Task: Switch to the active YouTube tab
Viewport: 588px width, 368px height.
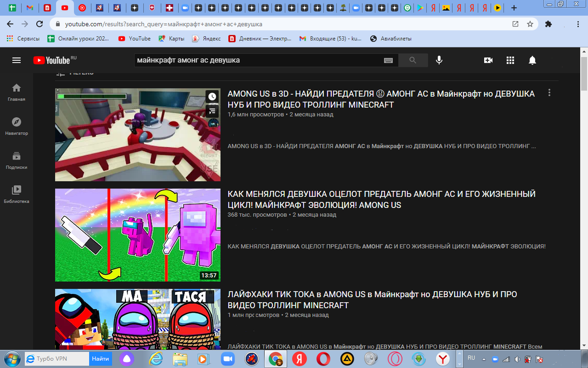Action: point(64,8)
